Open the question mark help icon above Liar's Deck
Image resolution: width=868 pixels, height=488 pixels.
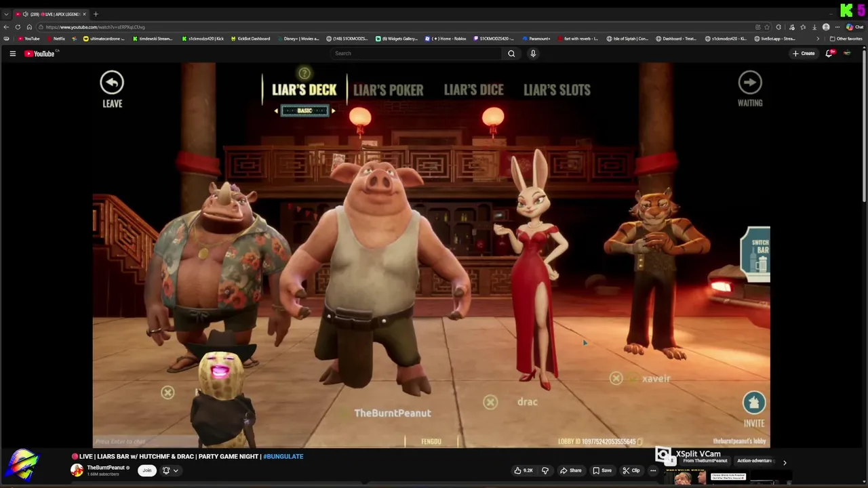[304, 73]
